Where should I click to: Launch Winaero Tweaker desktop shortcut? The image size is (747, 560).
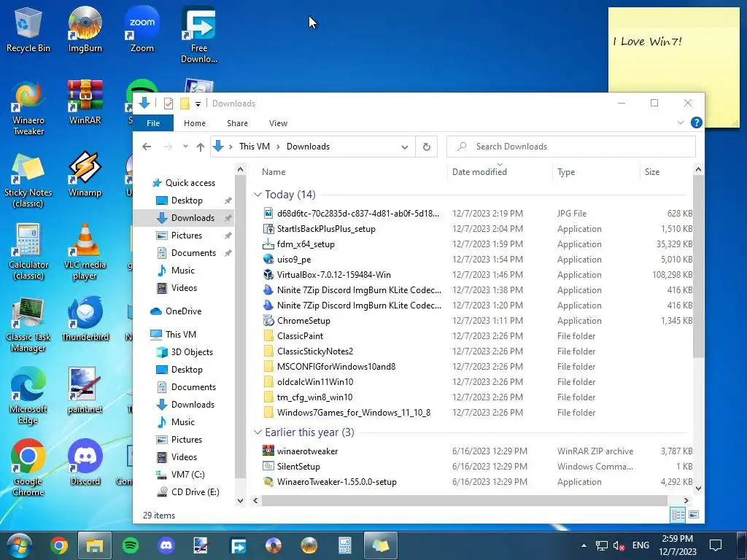(28, 108)
